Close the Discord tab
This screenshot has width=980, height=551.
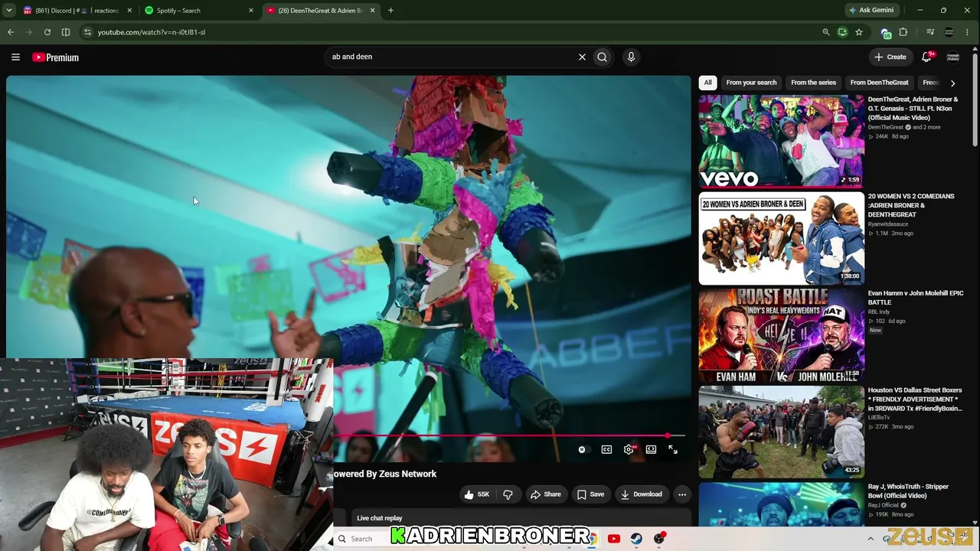tap(129, 11)
